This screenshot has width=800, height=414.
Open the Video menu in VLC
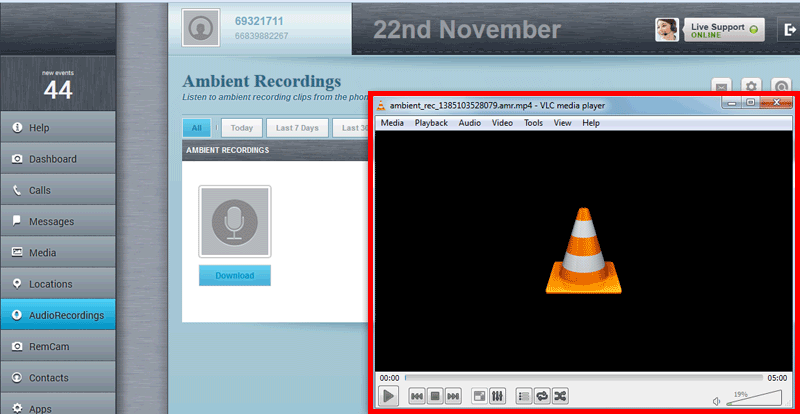coord(502,123)
